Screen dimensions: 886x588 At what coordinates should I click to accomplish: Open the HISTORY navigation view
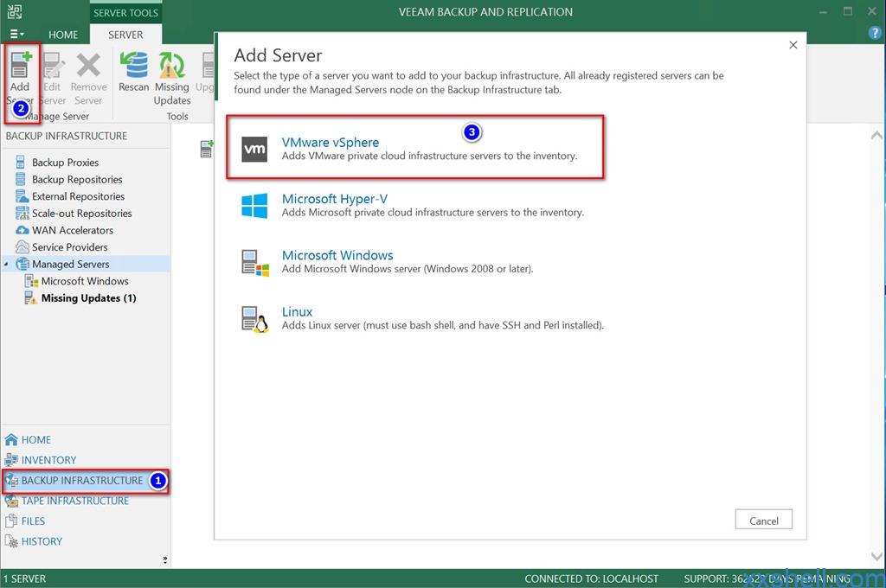42,541
